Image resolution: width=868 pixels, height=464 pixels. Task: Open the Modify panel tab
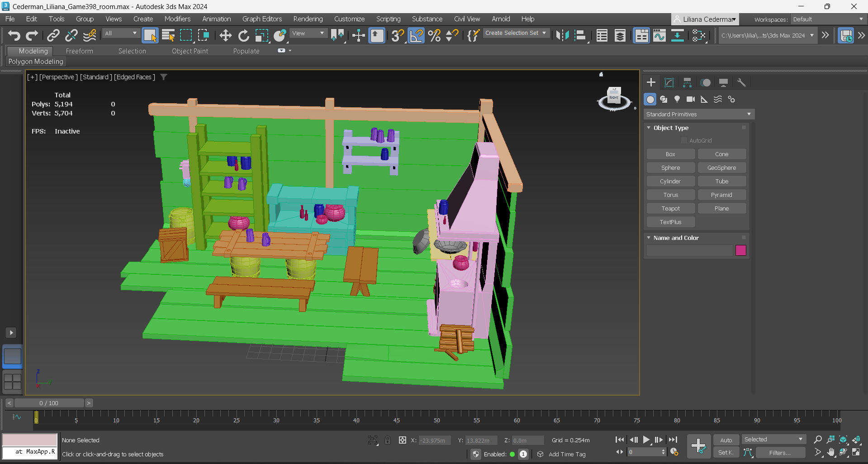669,82
